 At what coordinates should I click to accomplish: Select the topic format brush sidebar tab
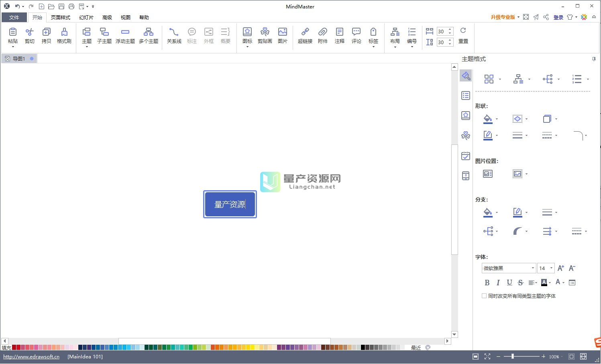click(x=466, y=75)
